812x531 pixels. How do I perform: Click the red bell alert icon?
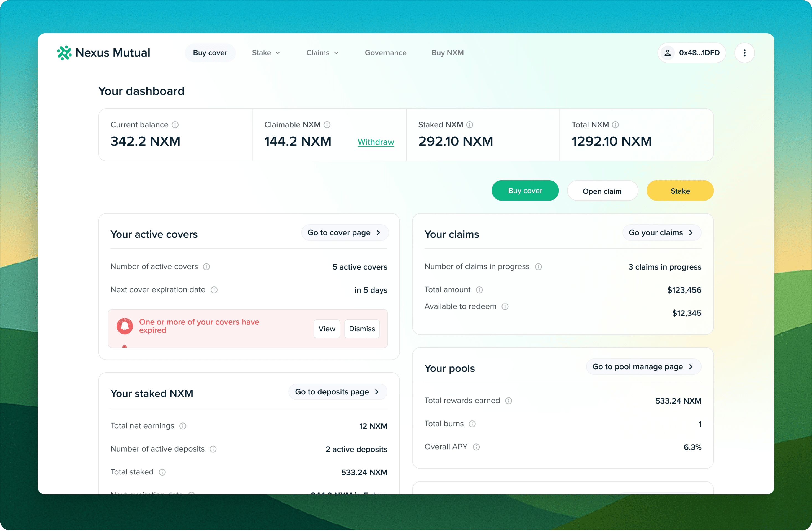pyautogui.click(x=125, y=327)
